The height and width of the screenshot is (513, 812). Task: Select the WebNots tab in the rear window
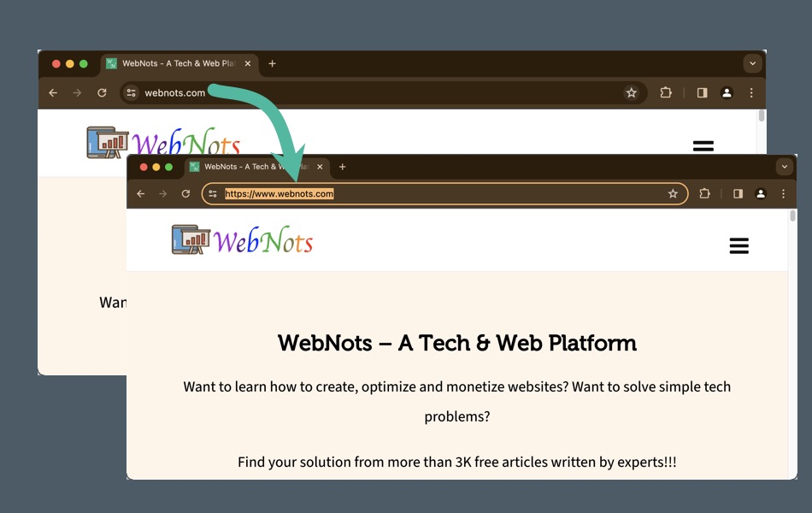(179, 64)
